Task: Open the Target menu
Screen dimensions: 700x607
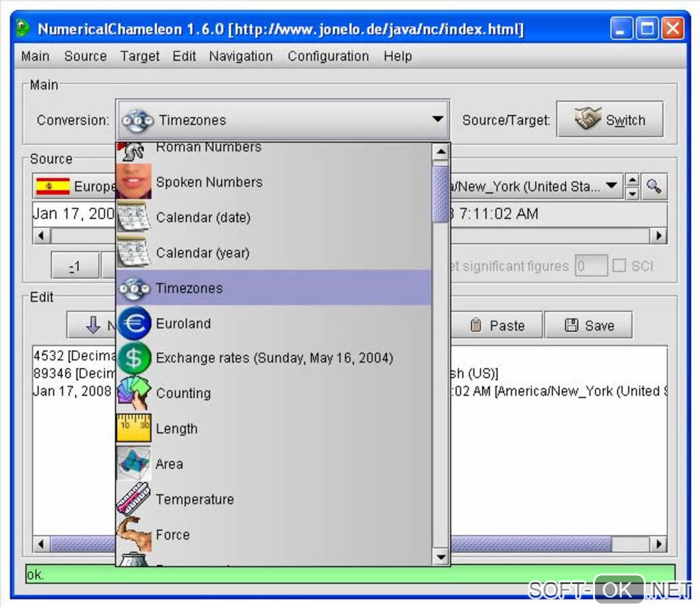Action: click(140, 56)
